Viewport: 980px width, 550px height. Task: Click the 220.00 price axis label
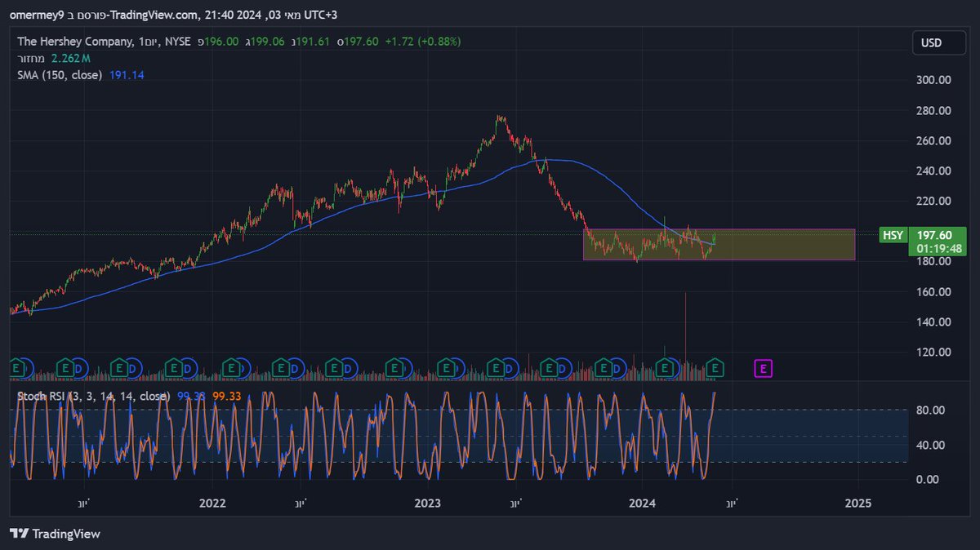(x=934, y=201)
